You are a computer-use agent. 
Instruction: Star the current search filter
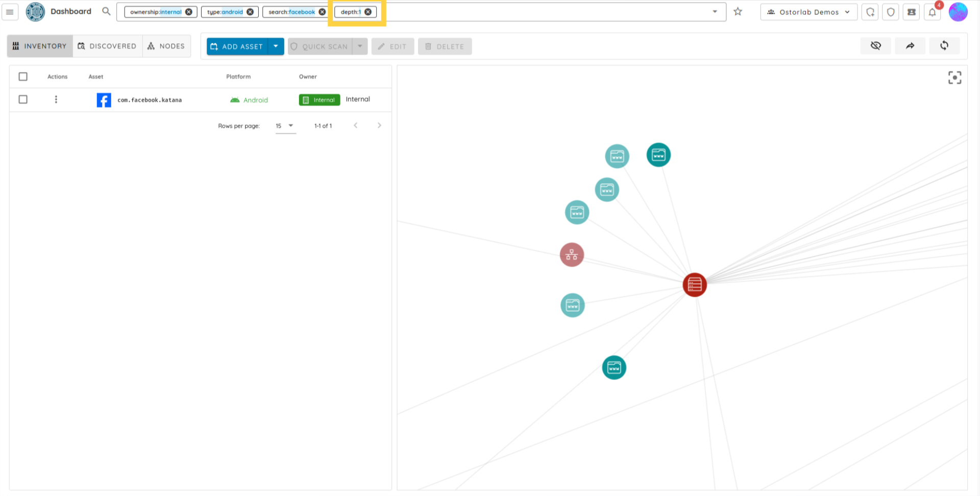(x=738, y=12)
